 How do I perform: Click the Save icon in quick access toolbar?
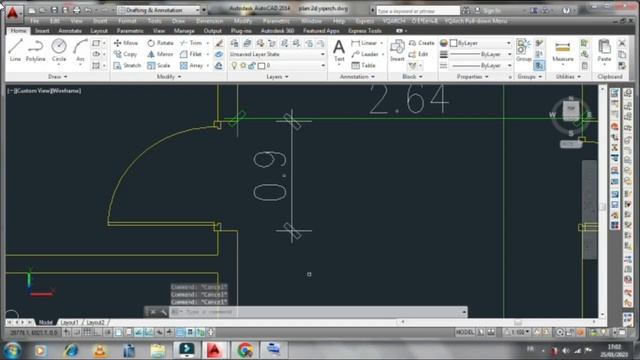click(x=54, y=10)
